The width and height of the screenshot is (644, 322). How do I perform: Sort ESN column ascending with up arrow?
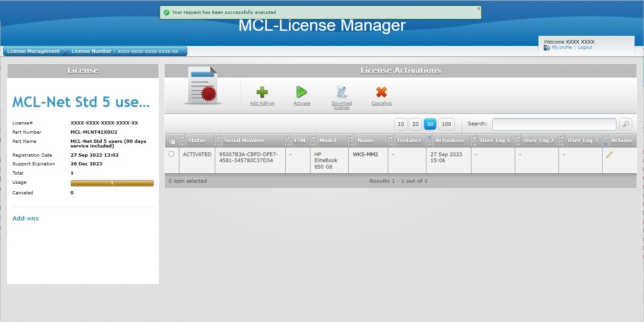click(288, 138)
